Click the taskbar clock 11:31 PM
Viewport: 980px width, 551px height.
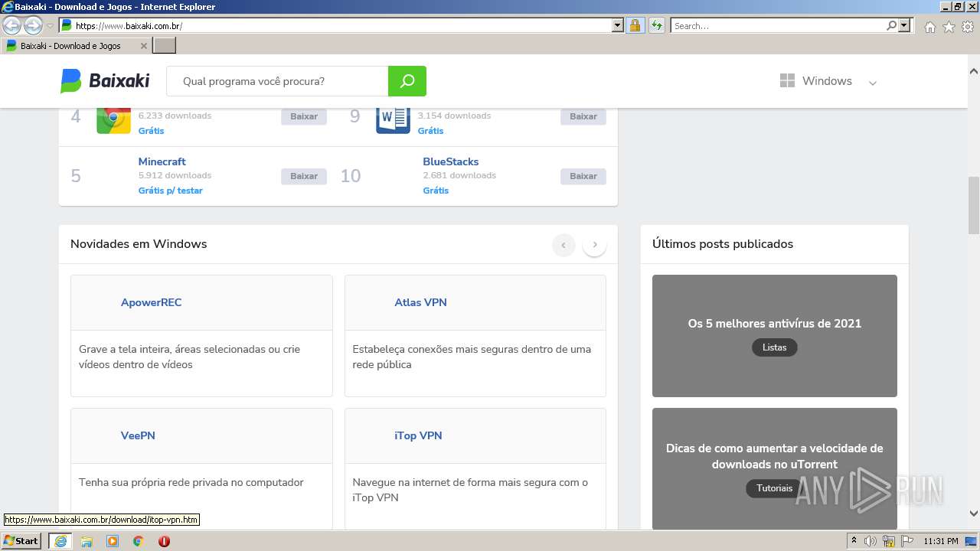coord(940,541)
